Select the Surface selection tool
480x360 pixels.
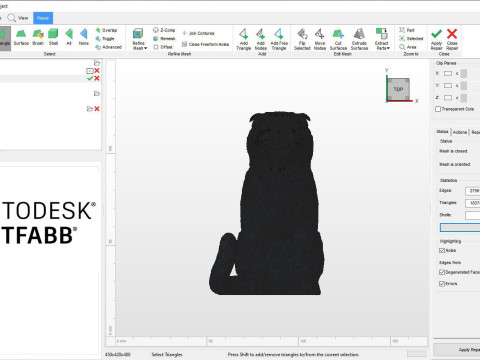point(21,37)
